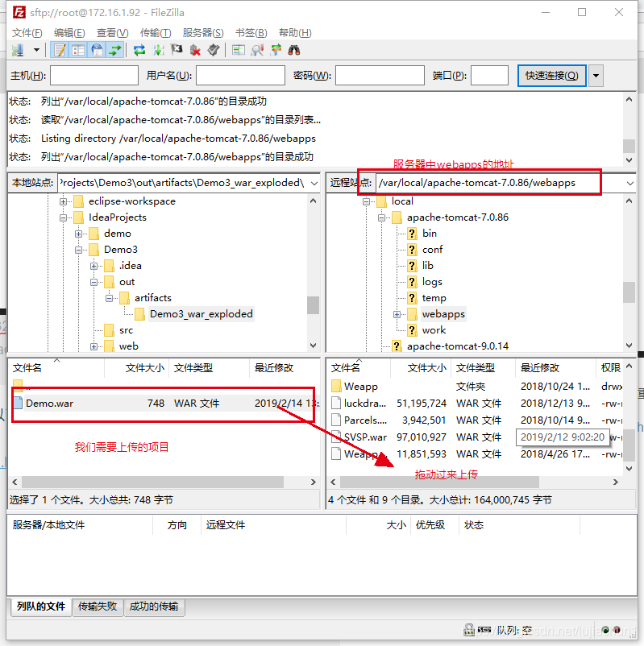644x646 pixels.
Task: Open the 帮助(H) menu
Action: point(295,32)
